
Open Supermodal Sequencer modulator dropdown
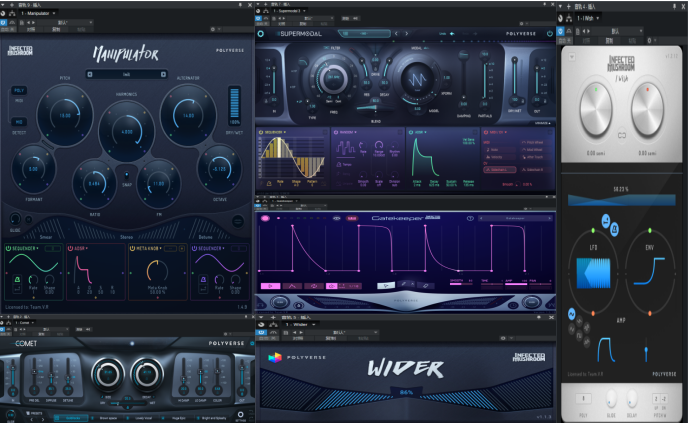[275, 132]
